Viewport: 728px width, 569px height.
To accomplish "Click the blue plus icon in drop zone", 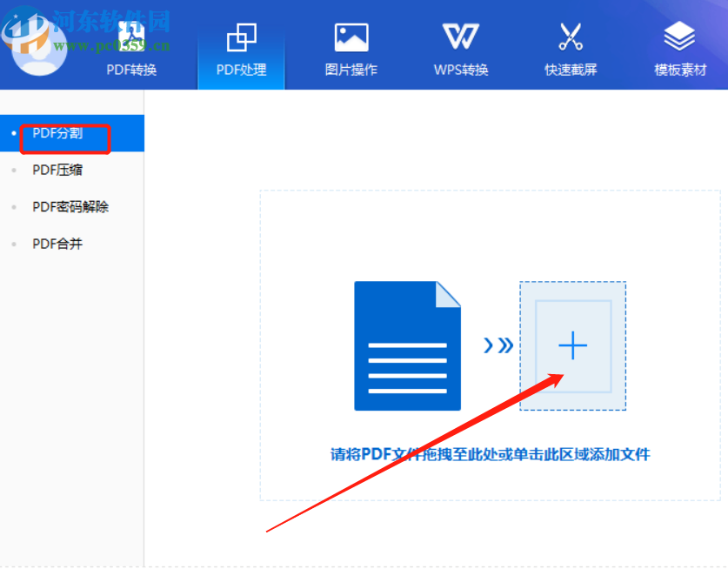I will point(572,345).
